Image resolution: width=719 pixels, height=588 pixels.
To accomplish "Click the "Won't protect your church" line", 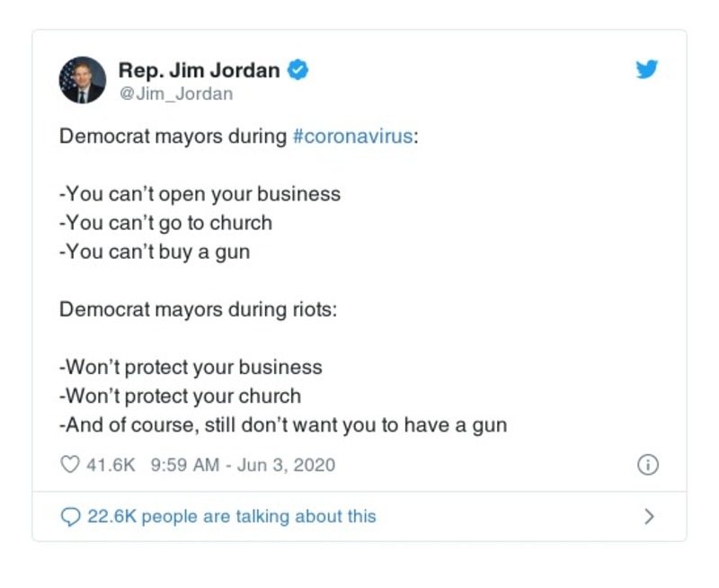I will pos(180,396).
